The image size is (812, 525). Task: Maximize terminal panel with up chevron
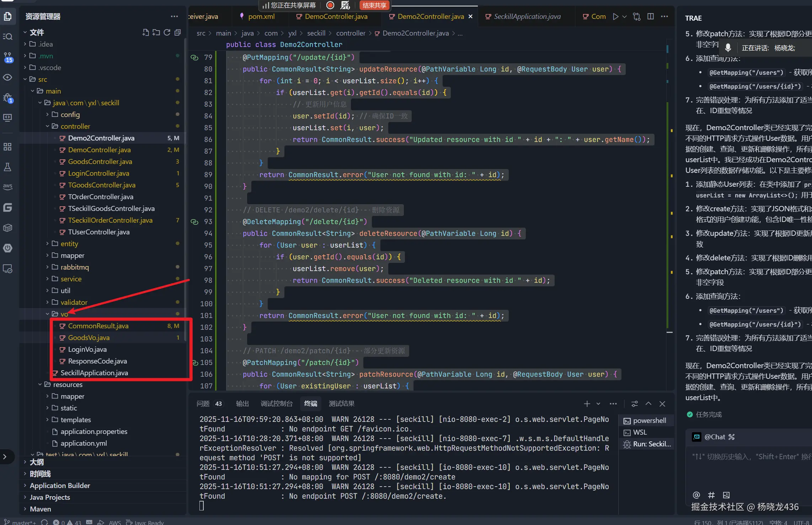click(648, 404)
